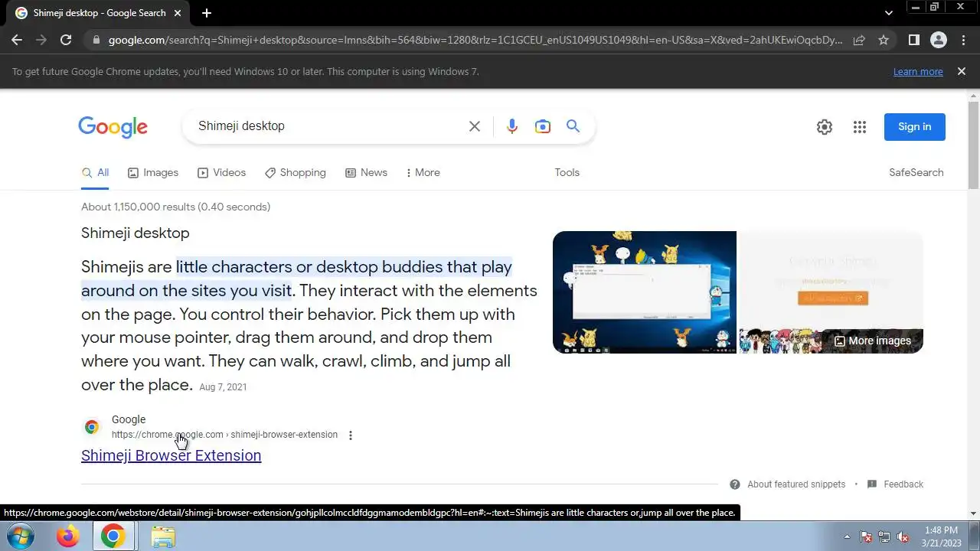This screenshot has height=551, width=980.
Task: Open the Chrome side panel
Action: (x=913, y=40)
